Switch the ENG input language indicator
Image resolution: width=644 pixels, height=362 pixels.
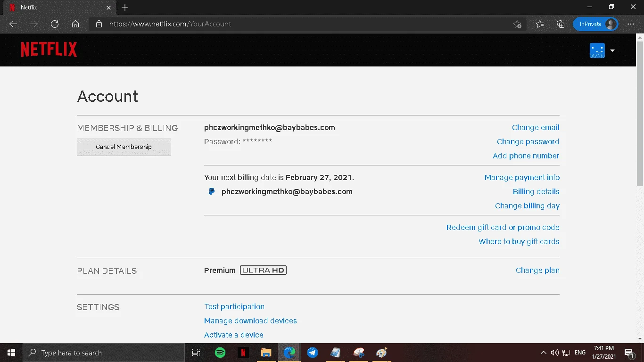tap(580, 353)
